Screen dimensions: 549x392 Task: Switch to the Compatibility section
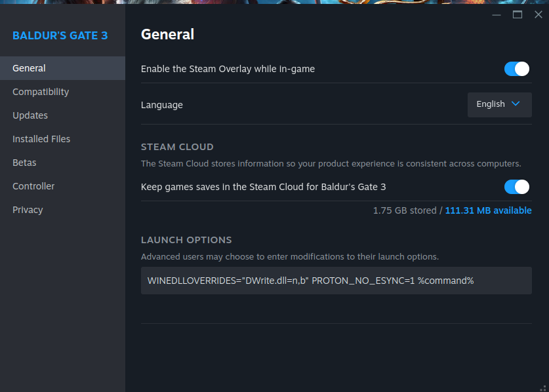coord(63,92)
